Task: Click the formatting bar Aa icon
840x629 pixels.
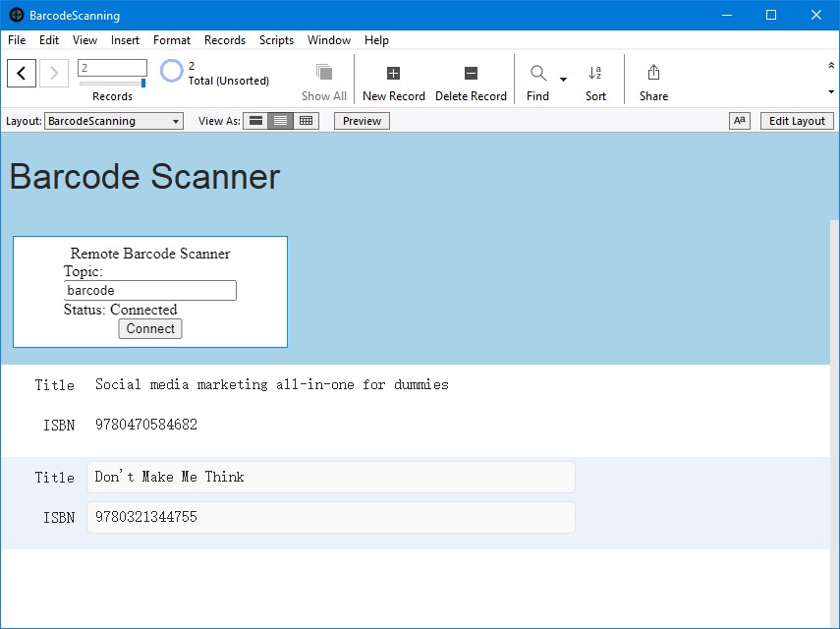Action: (x=739, y=121)
